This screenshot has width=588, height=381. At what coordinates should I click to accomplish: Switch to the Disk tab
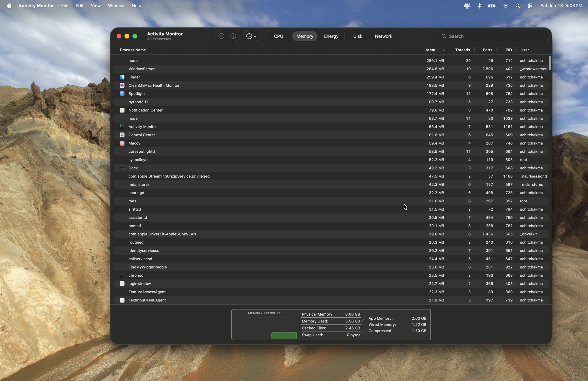pyautogui.click(x=357, y=36)
